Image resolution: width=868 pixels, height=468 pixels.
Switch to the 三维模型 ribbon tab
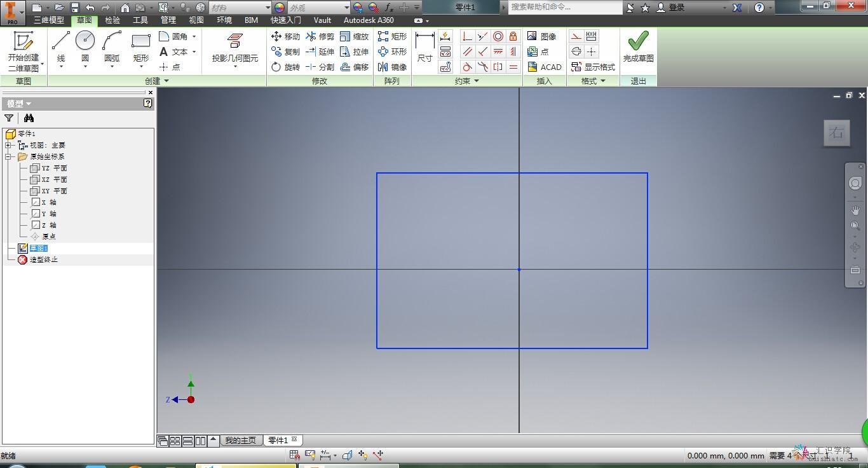click(x=49, y=20)
